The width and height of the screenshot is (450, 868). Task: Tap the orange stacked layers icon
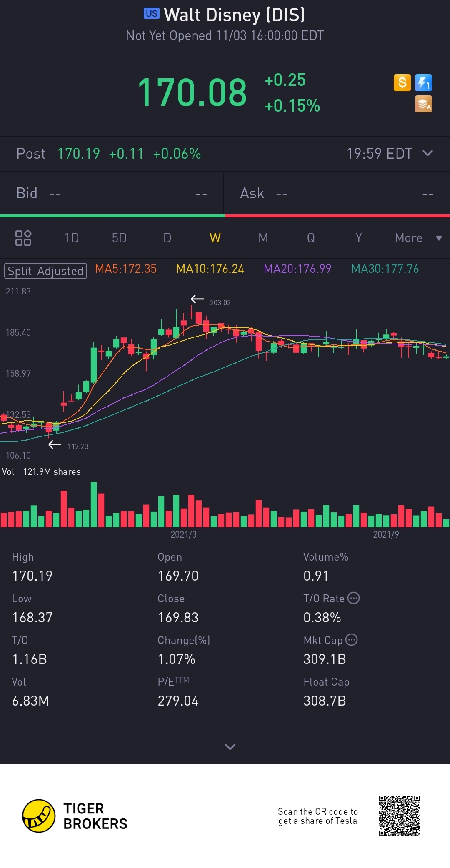[423, 104]
